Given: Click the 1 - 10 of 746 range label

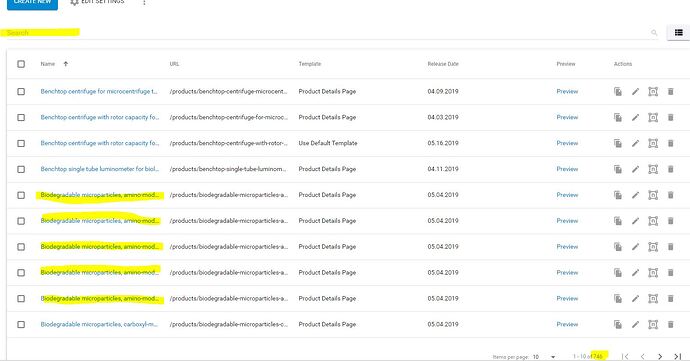Looking at the screenshot, I should (x=588, y=357).
